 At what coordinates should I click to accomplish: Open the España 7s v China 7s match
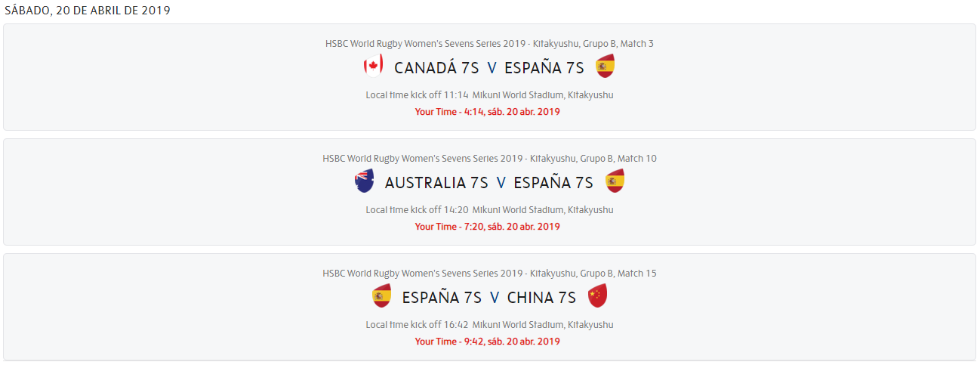[x=489, y=298]
